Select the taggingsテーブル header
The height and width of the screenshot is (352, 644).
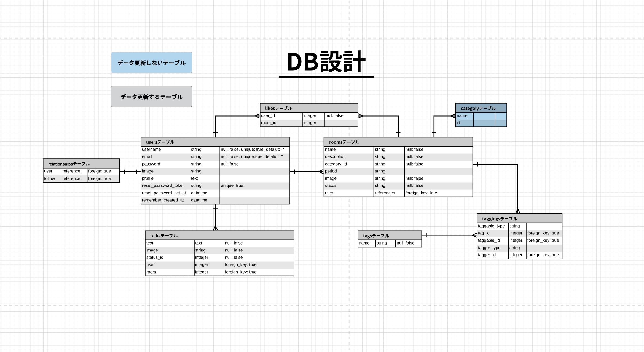tap(519, 218)
